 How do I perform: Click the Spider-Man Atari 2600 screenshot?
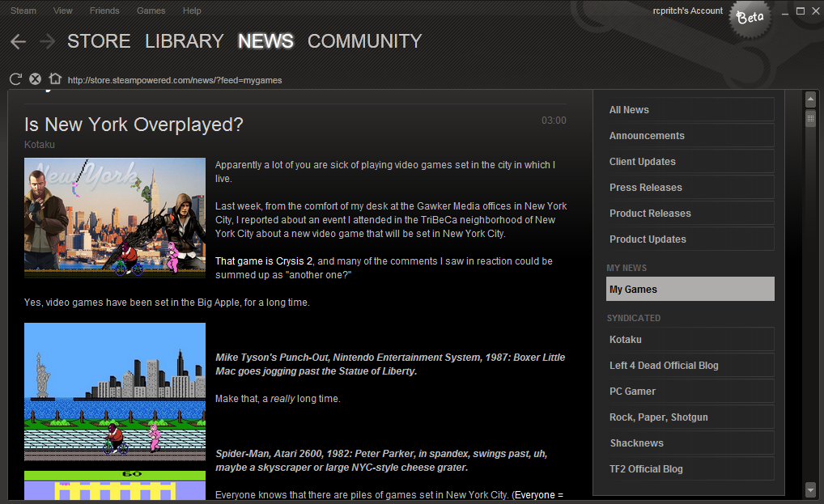pyautogui.click(x=115, y=485)
